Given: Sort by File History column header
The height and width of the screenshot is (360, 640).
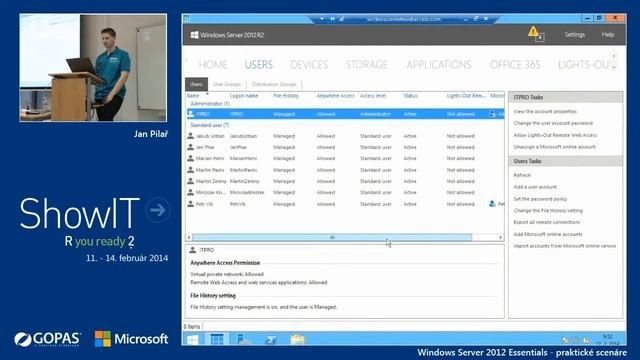Looking at the screenshot, I should click(286, 96).
